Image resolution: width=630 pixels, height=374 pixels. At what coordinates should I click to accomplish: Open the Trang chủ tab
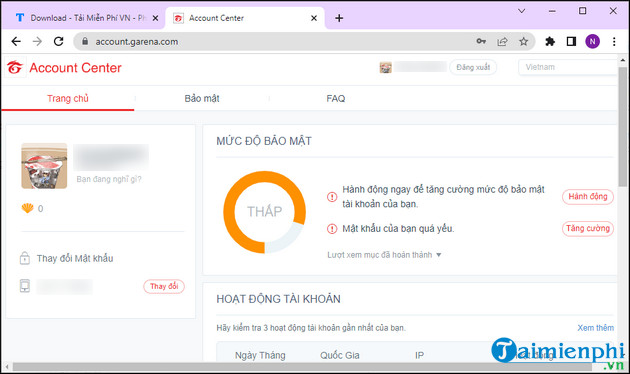(x=68, y=98)
